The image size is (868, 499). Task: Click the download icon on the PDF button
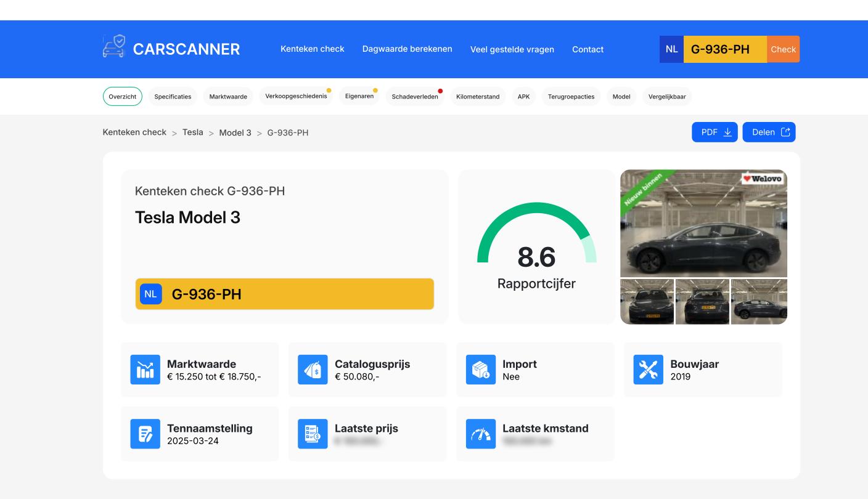[728, 132]
